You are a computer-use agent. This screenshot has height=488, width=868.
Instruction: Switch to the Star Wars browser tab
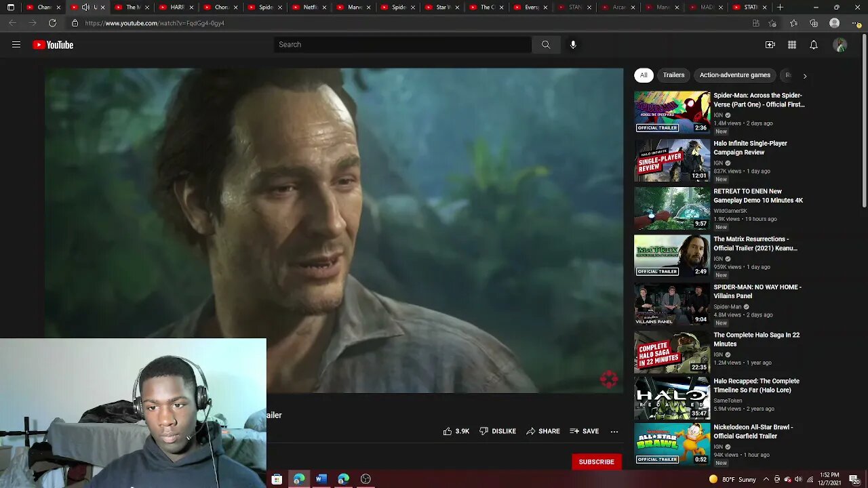tap(441, 7)
